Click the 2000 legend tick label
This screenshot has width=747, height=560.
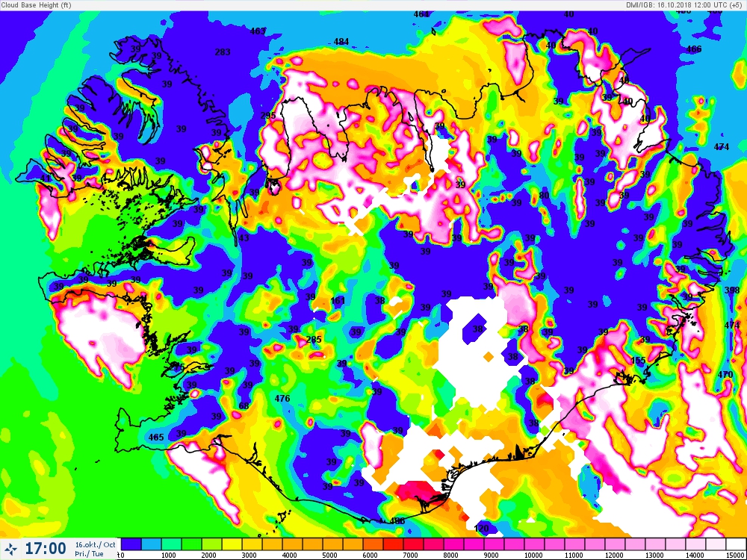pyautogui.click(x=208, y=556)
